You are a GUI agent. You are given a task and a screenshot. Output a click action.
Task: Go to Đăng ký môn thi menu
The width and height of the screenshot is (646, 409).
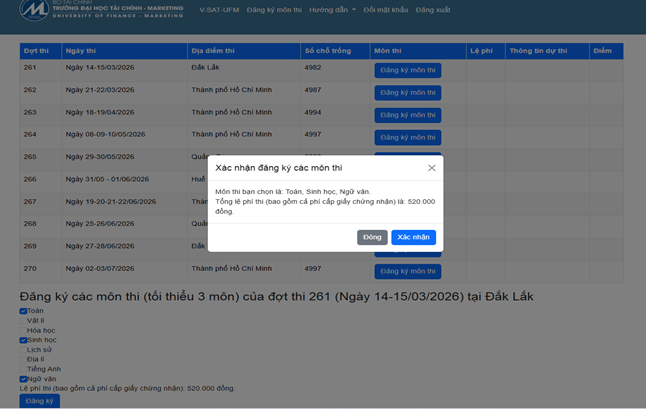(274, 10)
